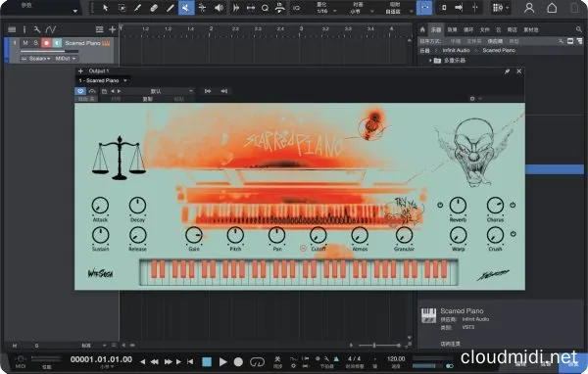This screenshot has width=588, height=374.
Task: Select next preset arrow
Action: coord(120,91)
